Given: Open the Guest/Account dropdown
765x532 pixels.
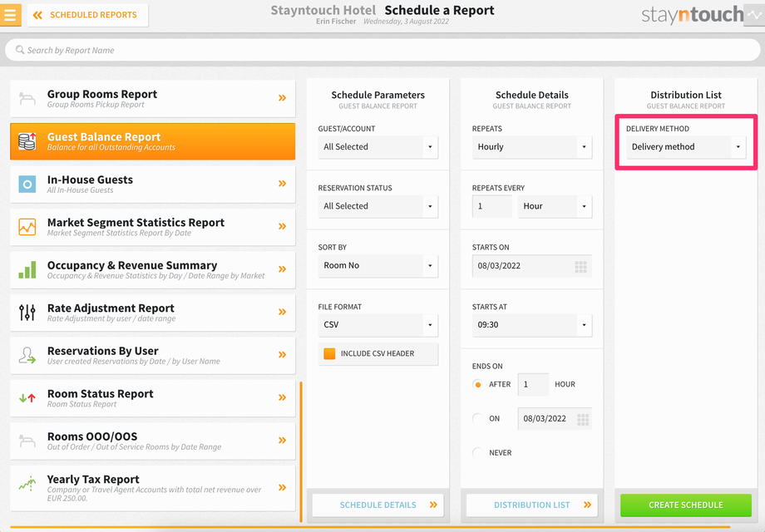Looking at the screenshot, I should (378, 147).
